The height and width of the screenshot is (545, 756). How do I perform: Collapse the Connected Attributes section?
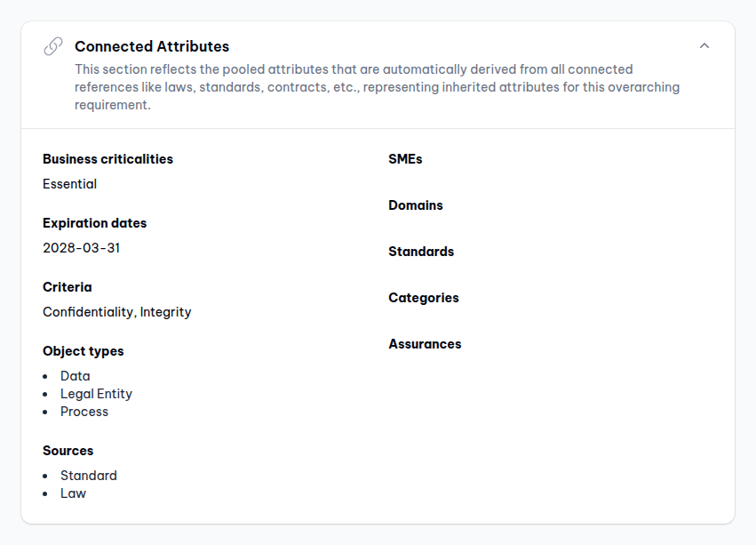point(704,46)
